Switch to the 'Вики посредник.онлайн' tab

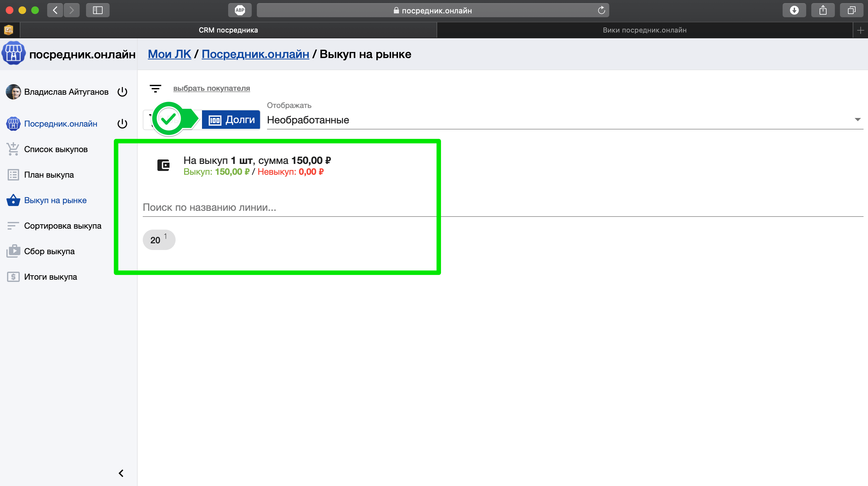coord(644,30)
